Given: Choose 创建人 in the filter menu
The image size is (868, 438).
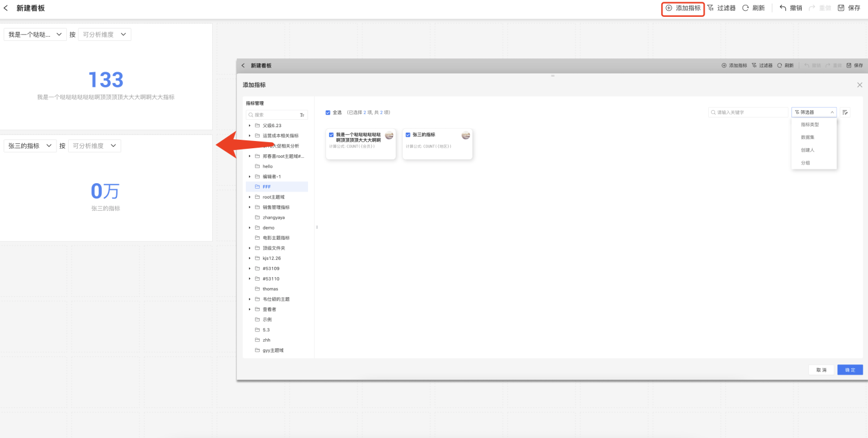Looking at the screenshot, I should (x=807, y=150).
